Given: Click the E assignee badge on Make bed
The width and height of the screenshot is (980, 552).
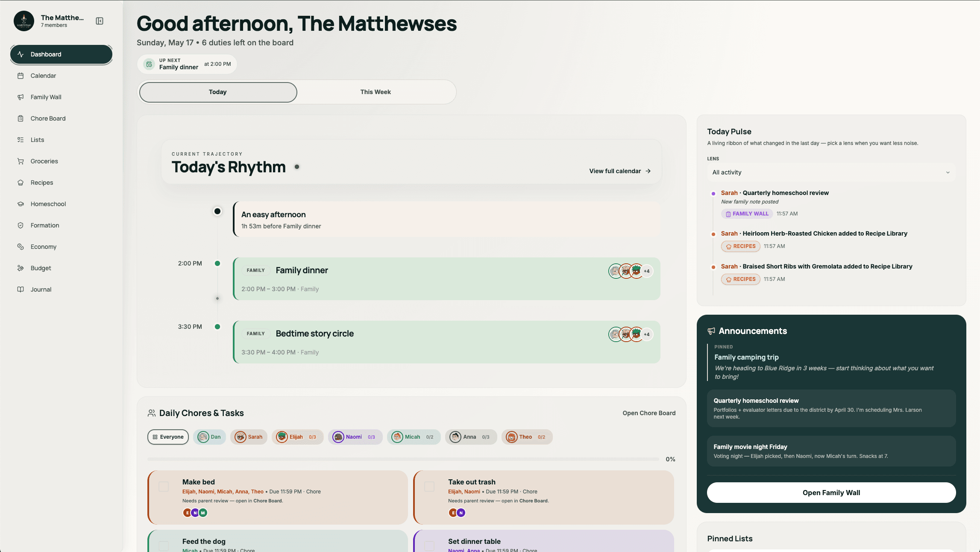Looking at the screenshot, I should point(187,513).
